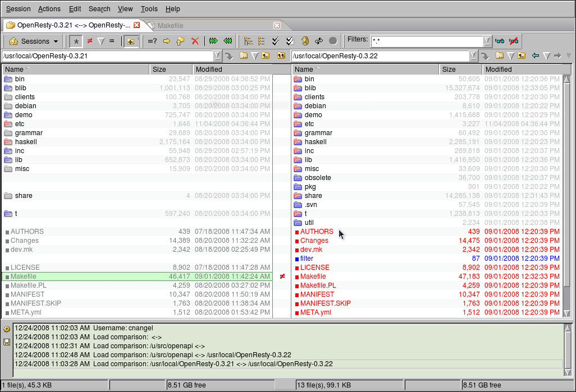
Task: Open the display filter triangle dropdown after ≠
Action: click(101, 41)
